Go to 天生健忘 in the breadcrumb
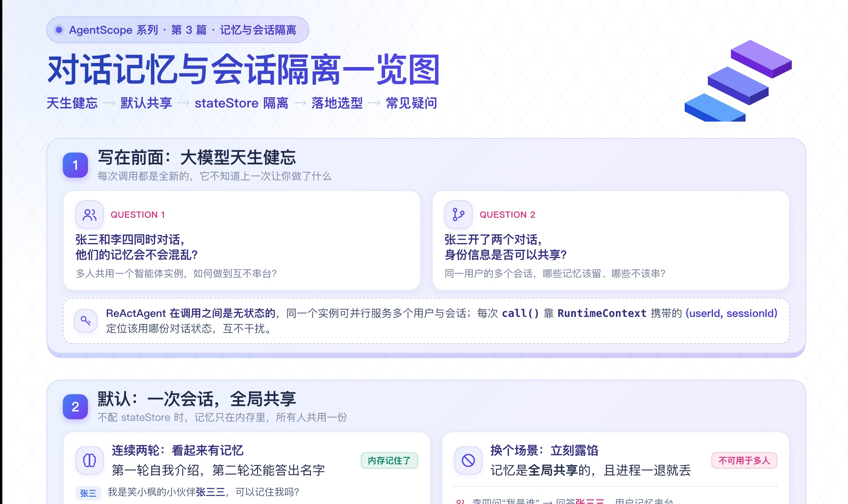 [x=72, y=103]
